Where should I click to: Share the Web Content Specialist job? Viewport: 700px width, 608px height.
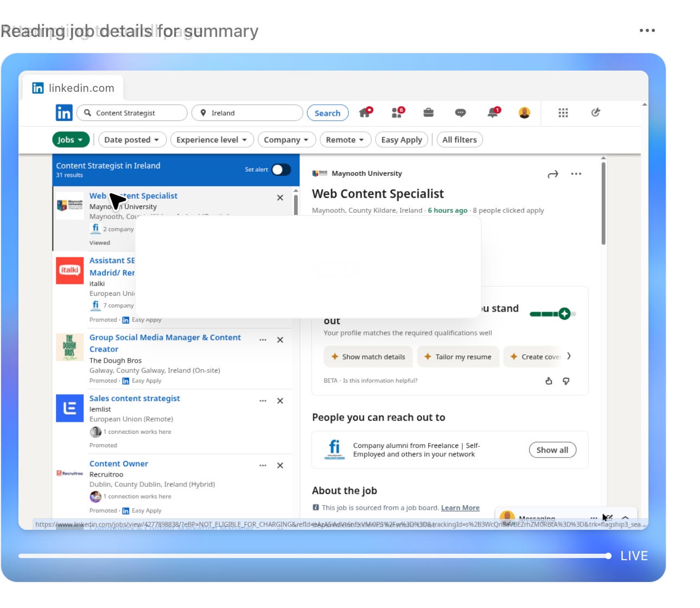coord(553,174)
